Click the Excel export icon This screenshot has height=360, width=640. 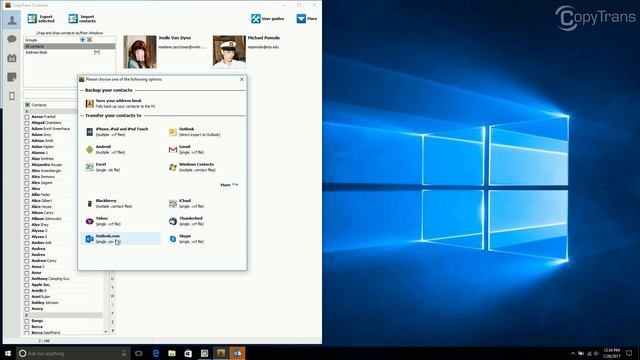click(89, 167)
